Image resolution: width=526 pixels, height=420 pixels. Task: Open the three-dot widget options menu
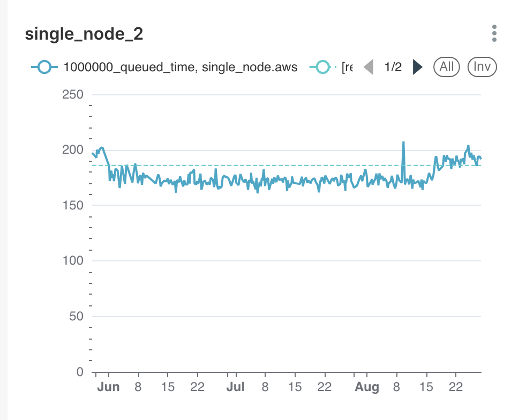click(494, 33)
